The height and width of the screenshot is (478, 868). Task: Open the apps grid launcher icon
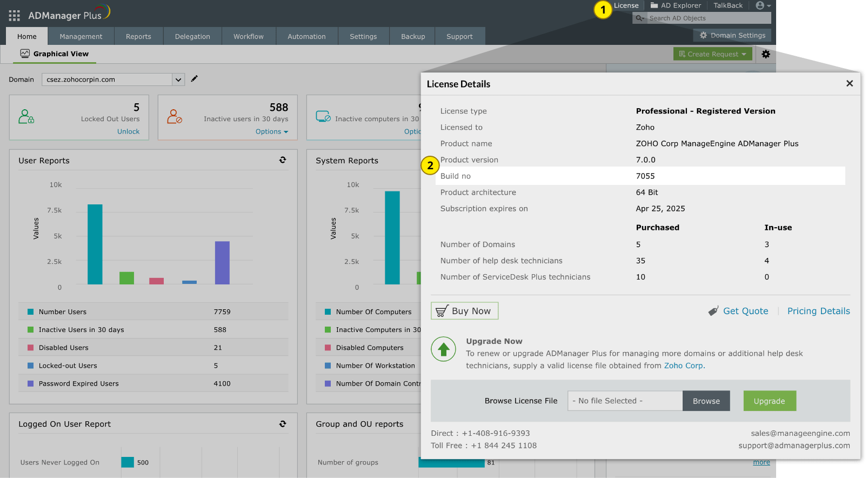15,15
